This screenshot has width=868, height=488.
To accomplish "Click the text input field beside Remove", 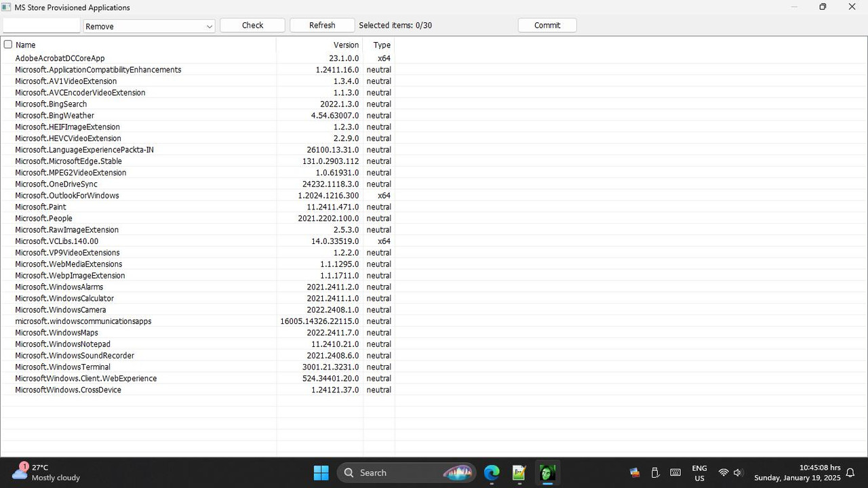I will point(41,25).
